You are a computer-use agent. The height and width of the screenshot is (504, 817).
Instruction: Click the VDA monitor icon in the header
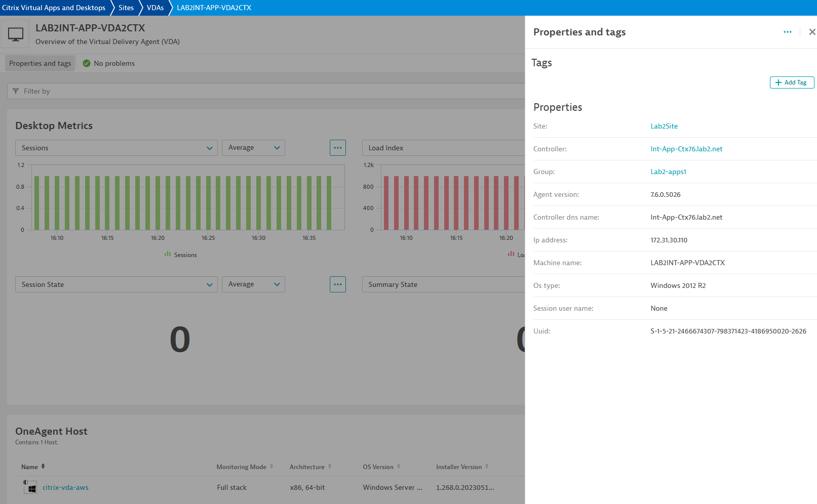[16, 34]
